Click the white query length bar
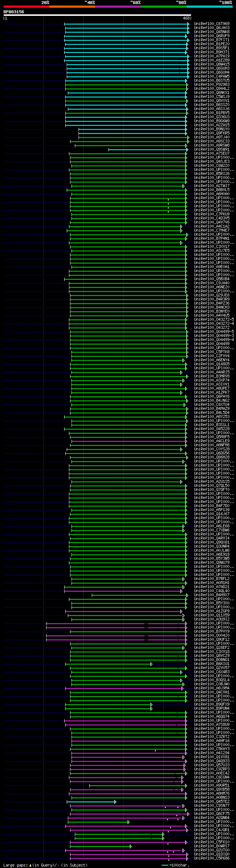 pyautogui.click(x=97, y=15)
